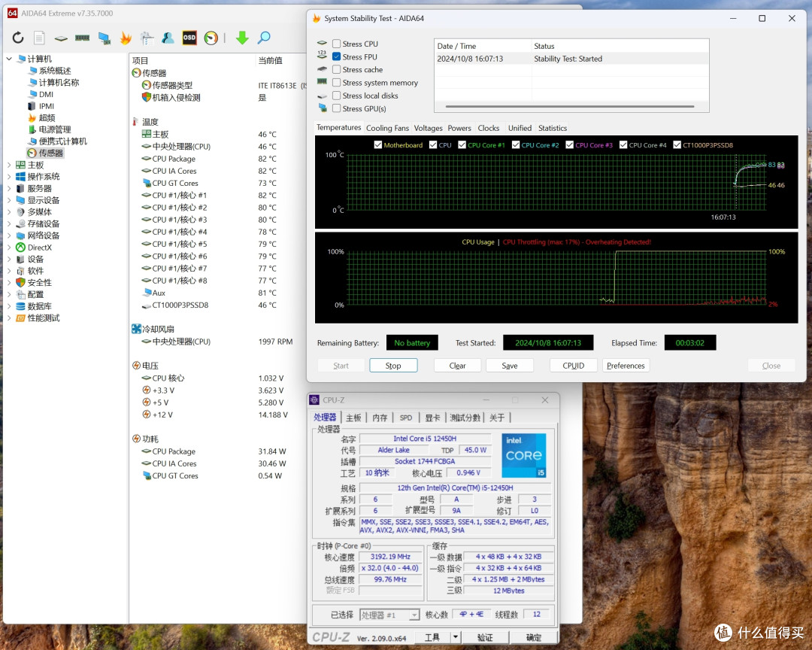This screenshot has height=650, width=812.
Task: Stop the stability test
Action: [393, 366]
